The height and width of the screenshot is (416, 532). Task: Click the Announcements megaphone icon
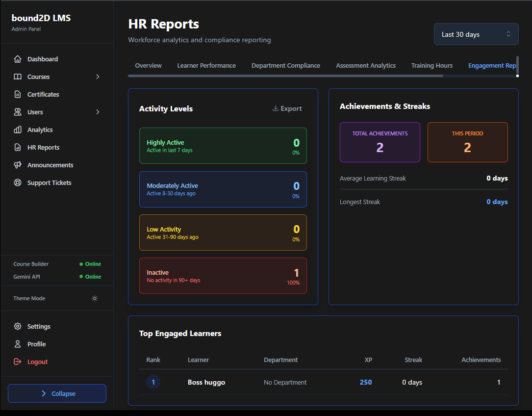click(18, 165)
